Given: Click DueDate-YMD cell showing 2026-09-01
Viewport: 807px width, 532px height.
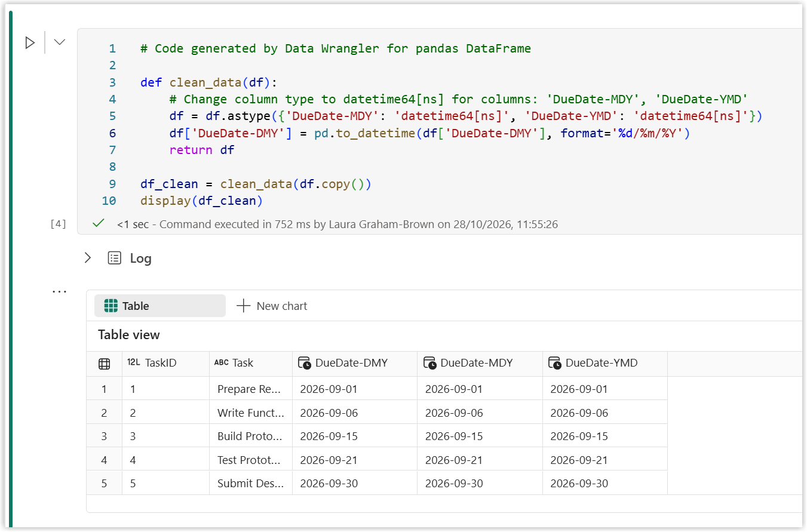Looking at the screenshot, I should point(605,389).
